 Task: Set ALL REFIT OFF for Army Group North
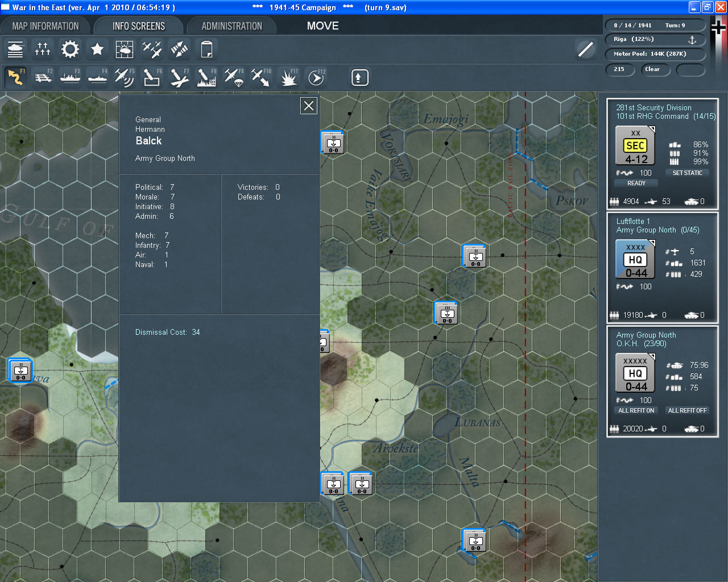click(x=687, y=410)
